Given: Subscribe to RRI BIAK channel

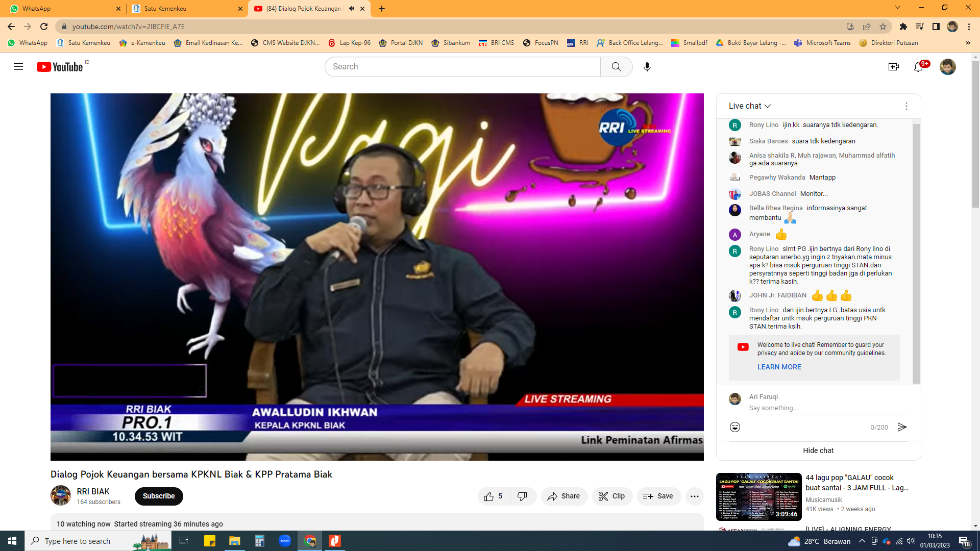Looking at the screenshot, I should [159, 496].
